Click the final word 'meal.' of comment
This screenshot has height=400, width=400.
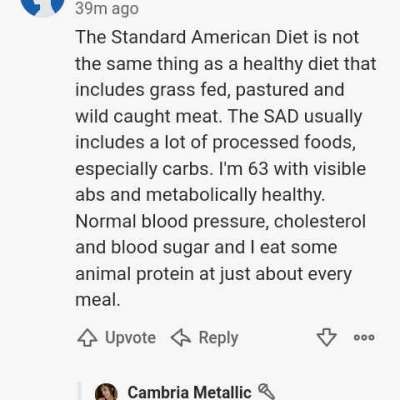tap(97, 300)
